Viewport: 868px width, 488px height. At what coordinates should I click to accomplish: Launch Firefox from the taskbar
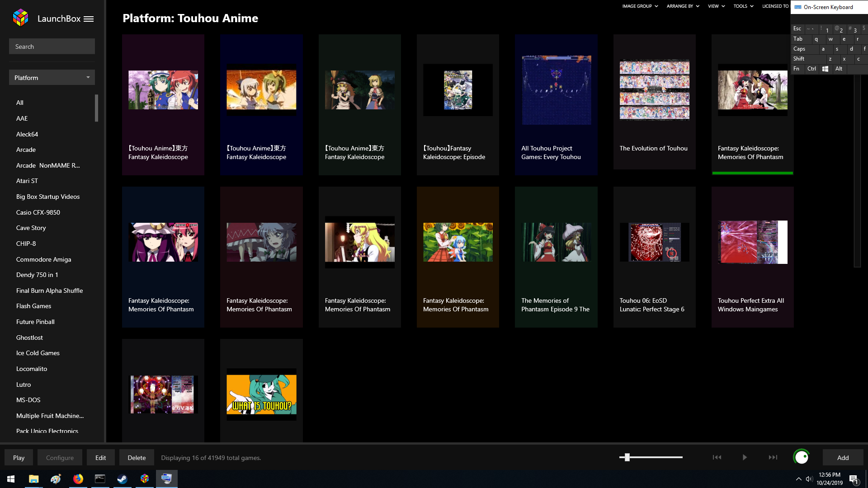pyautogui.click(x=78, y=479)
